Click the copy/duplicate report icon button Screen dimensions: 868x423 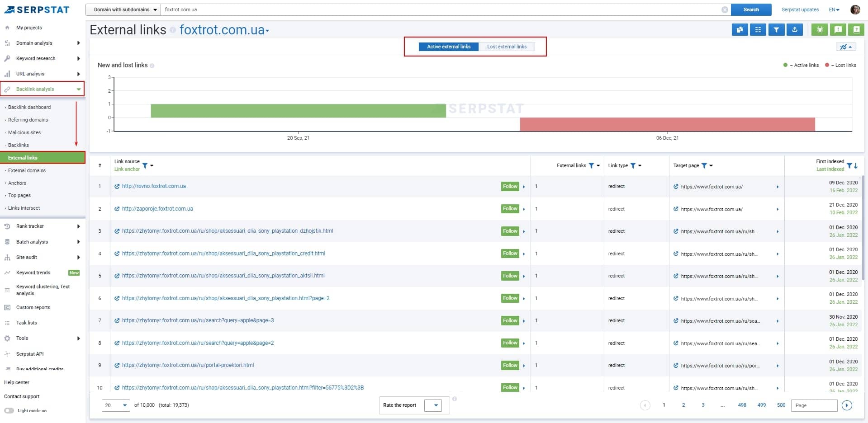[x=740, y=30]
